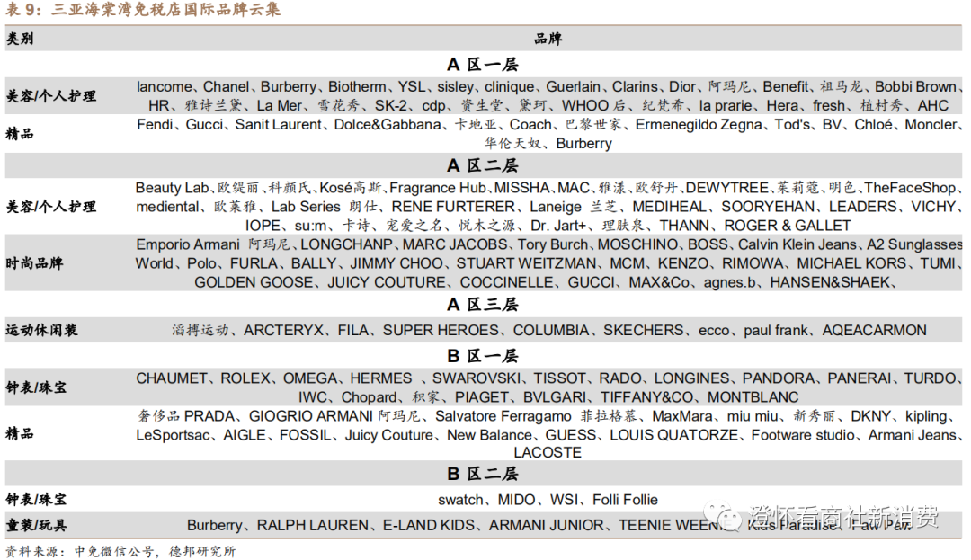This screenshot has width=971, height=560.
Task: Click the brand name 'Emporio Armani'
Action: click(188, 244)
